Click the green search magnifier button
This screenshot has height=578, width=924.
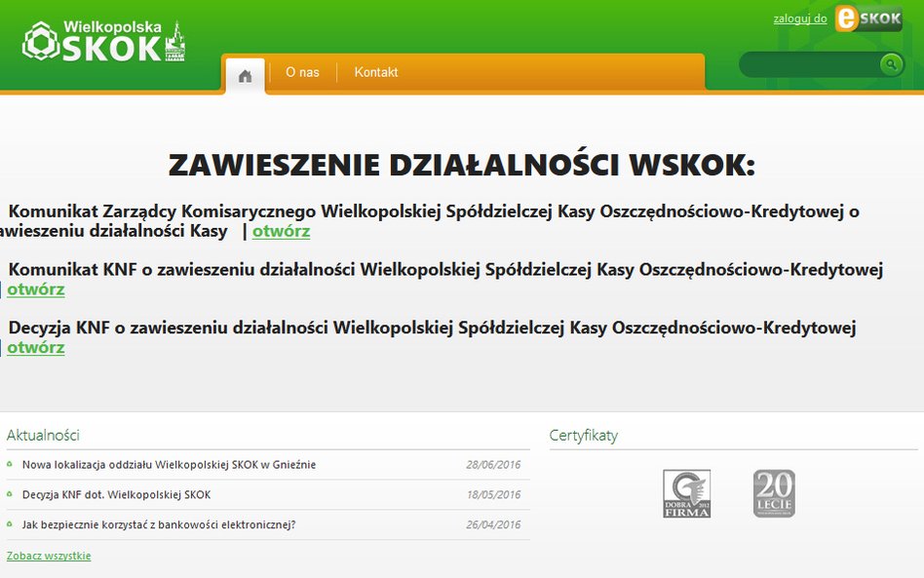(x=891, y=63)
